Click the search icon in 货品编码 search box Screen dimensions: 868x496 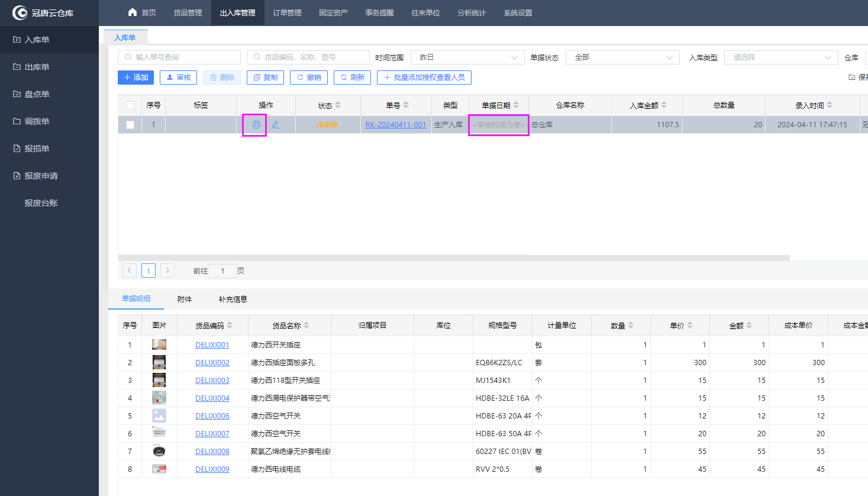tap(257, 57)
